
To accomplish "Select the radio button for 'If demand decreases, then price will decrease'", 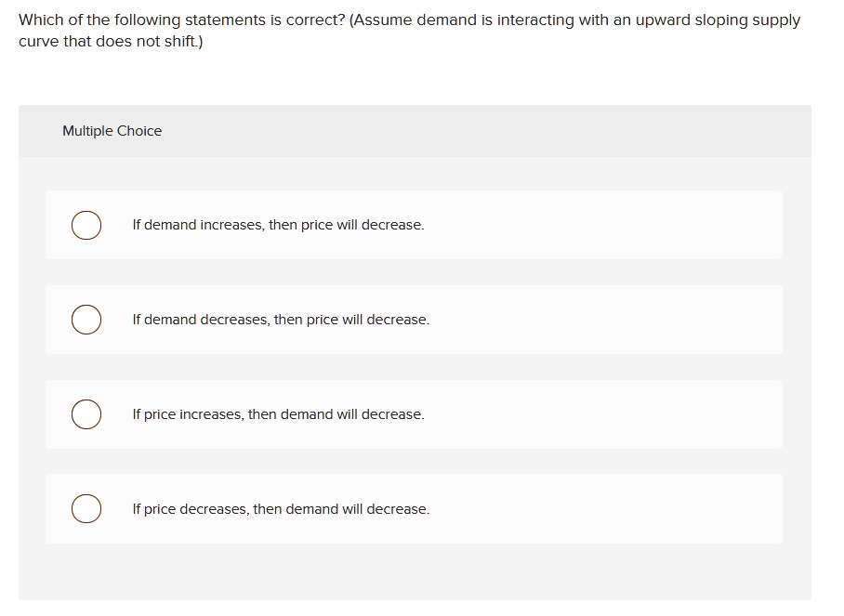I will click(86, 320).
